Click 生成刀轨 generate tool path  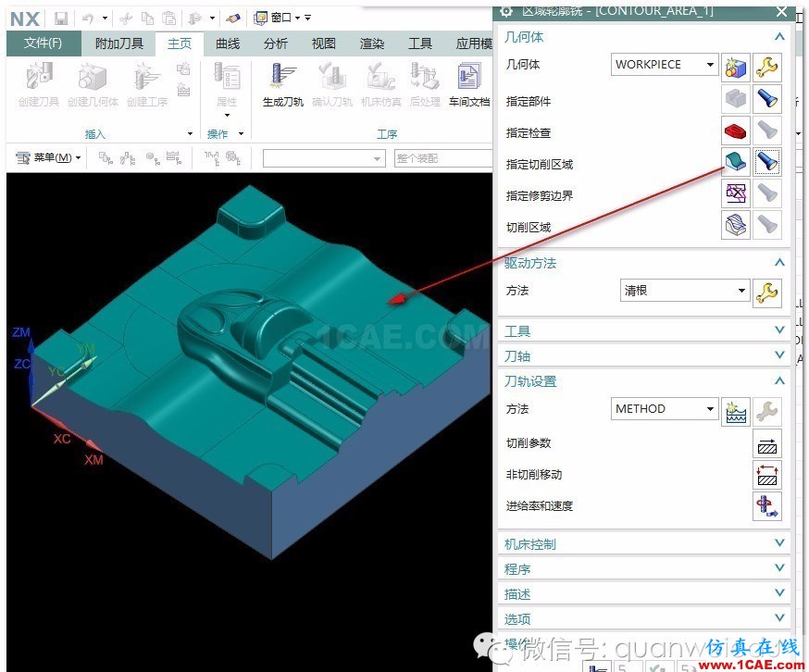[282, 84]
